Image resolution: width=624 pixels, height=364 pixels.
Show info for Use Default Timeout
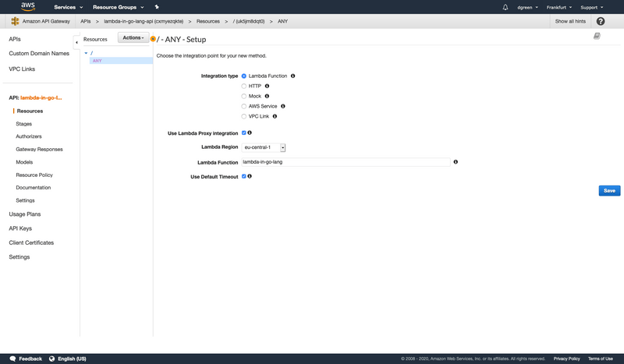click(250, 176)
